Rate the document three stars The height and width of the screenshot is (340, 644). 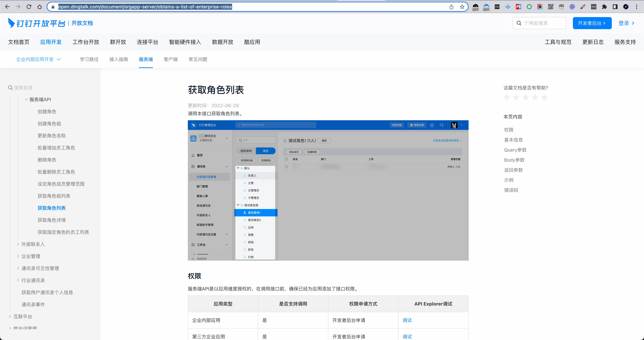[x=525, y=97]
